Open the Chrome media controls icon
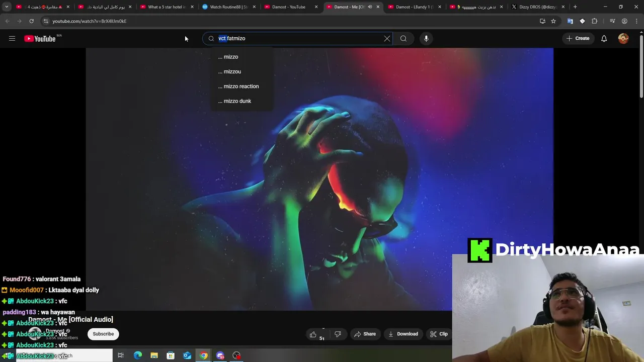 point(612,21)
